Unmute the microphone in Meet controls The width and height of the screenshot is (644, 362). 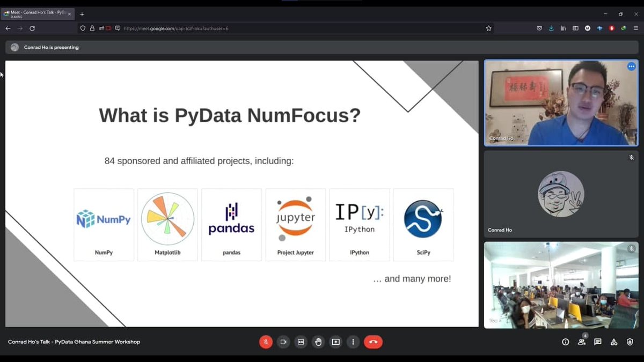pos(266,342)
